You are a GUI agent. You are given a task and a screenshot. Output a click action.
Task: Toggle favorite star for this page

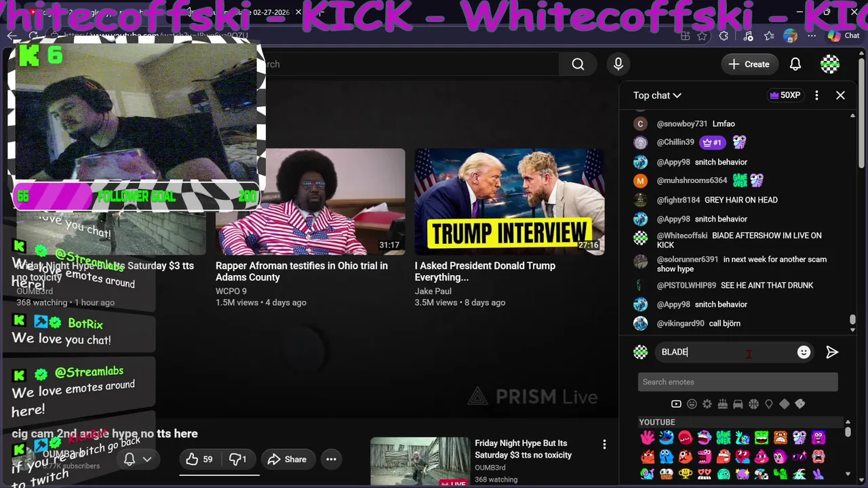702,36
